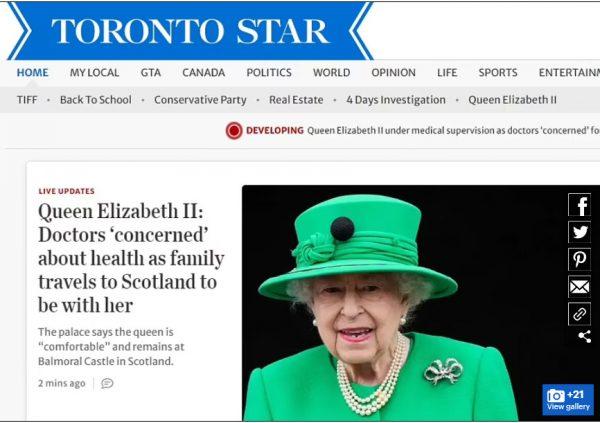Copy article link with chain icon
The width and height of the screenshot is (600, 423).
point(579,314)
